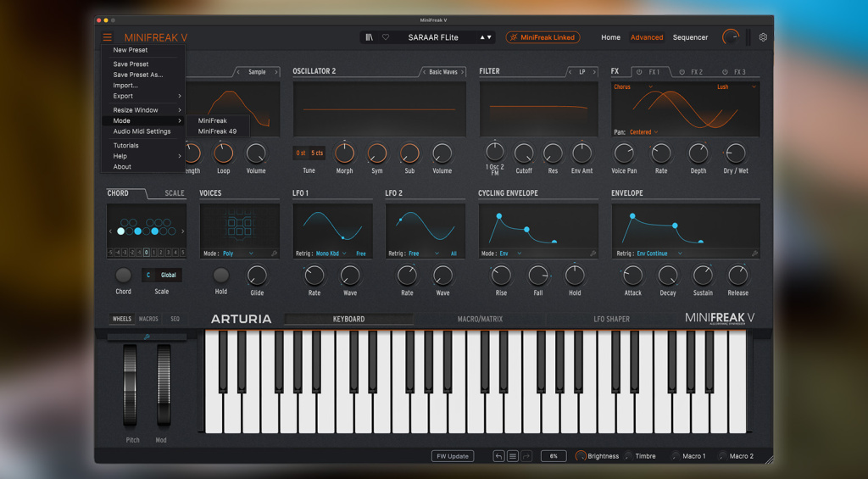The height and width of the screenshot is (479, 868).
Task: Select MiniFreak 49 mode submenu item
Action: click(x=218, y=131)
